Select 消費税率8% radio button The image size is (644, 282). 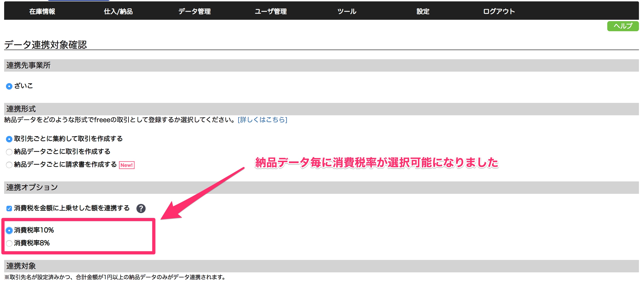pos(9,243)
